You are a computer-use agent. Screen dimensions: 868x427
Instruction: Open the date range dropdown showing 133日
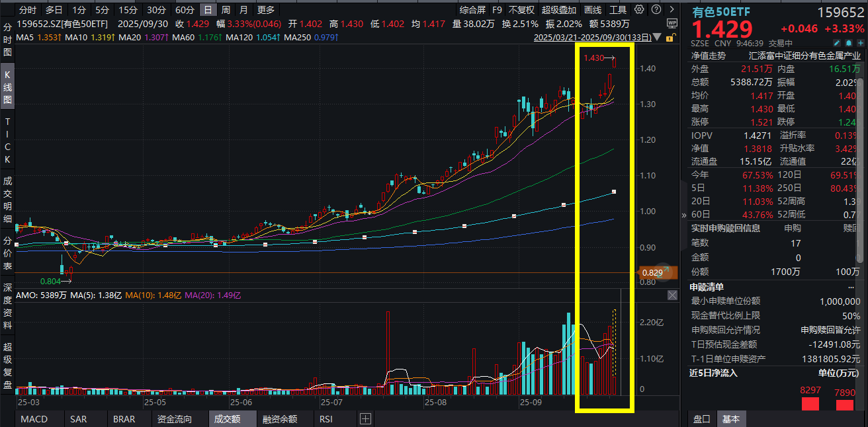pos(656,37)
